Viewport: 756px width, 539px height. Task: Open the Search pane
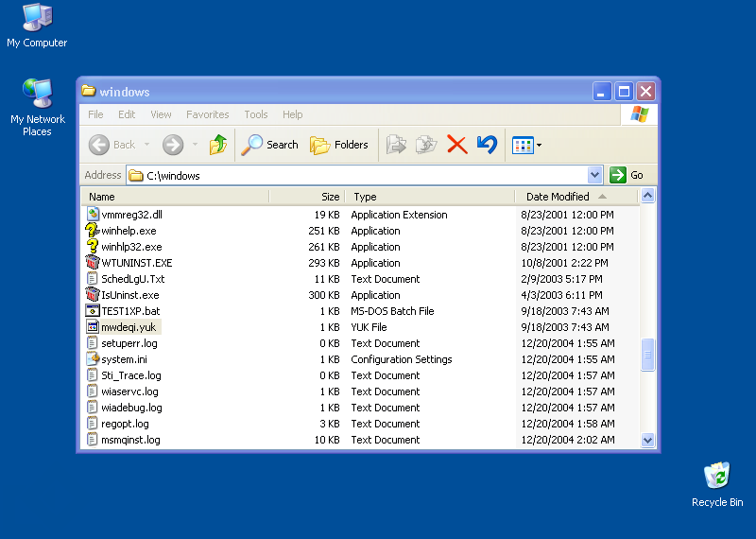(x=270, y=145)
